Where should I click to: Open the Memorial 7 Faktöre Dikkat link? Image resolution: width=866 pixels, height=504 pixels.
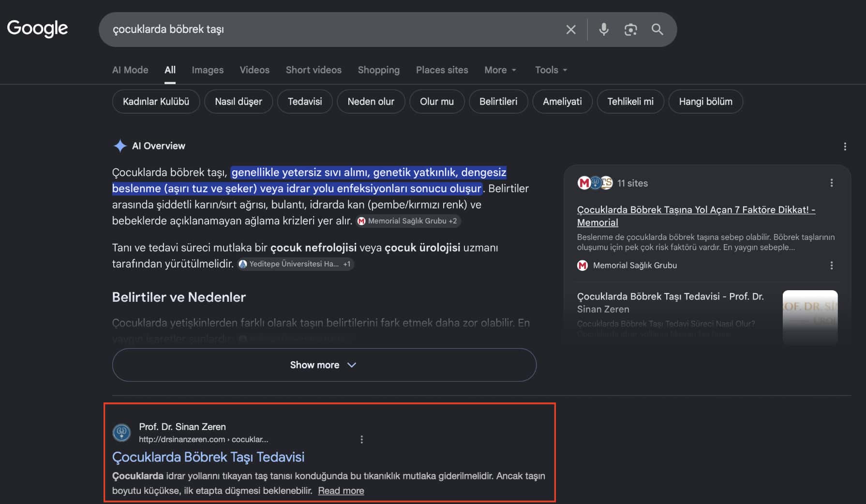click(x=696, y=216)
